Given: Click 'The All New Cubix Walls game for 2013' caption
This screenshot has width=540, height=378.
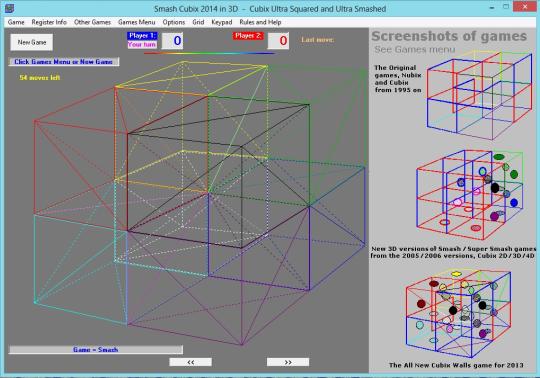Looking at the screenshot, I should pyautogui.click(x=456, y=365).
